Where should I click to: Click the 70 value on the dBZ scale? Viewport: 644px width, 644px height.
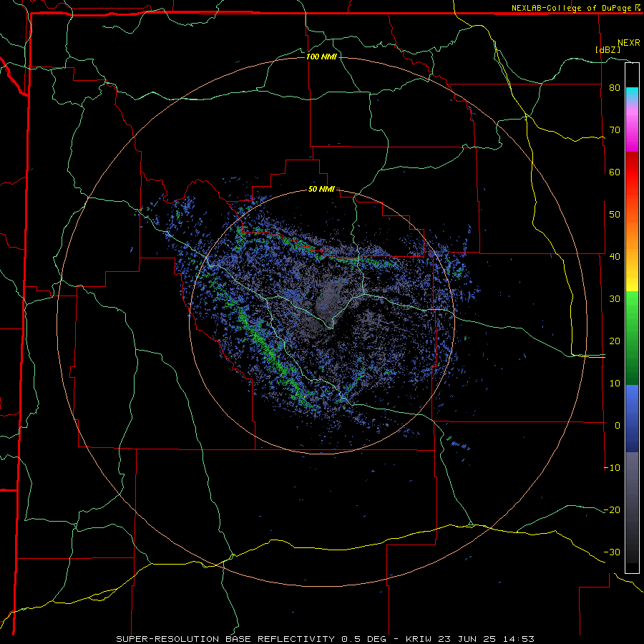tap(615, 130)
